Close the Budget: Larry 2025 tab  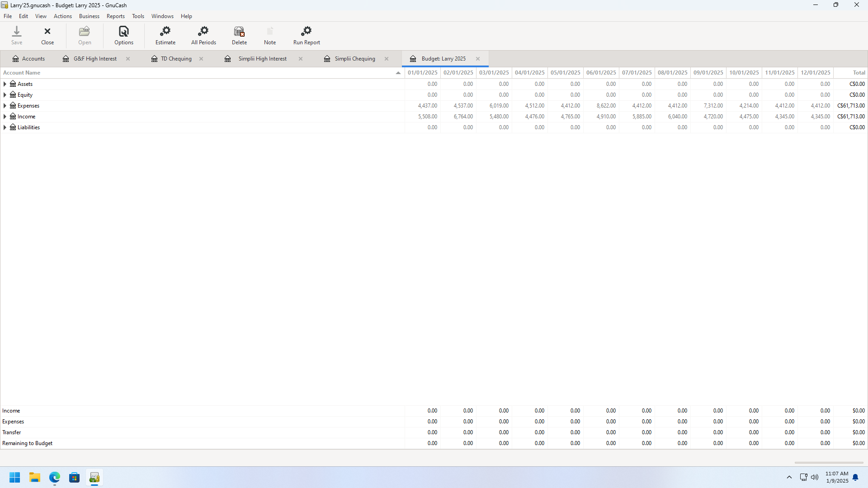(x=478, y=59)
